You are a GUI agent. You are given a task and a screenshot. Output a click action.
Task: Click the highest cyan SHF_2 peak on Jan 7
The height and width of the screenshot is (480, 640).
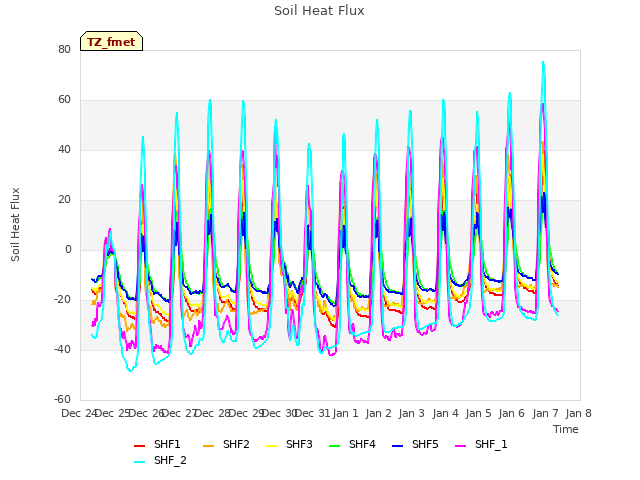543,62
